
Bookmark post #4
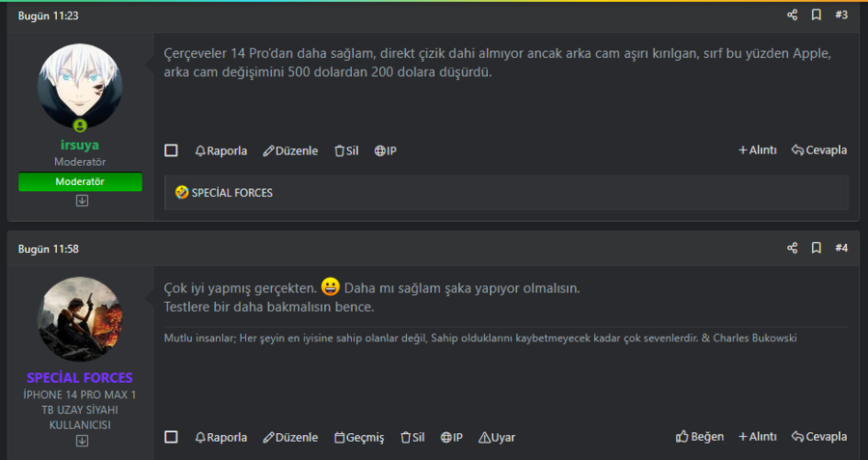[816, 249]
